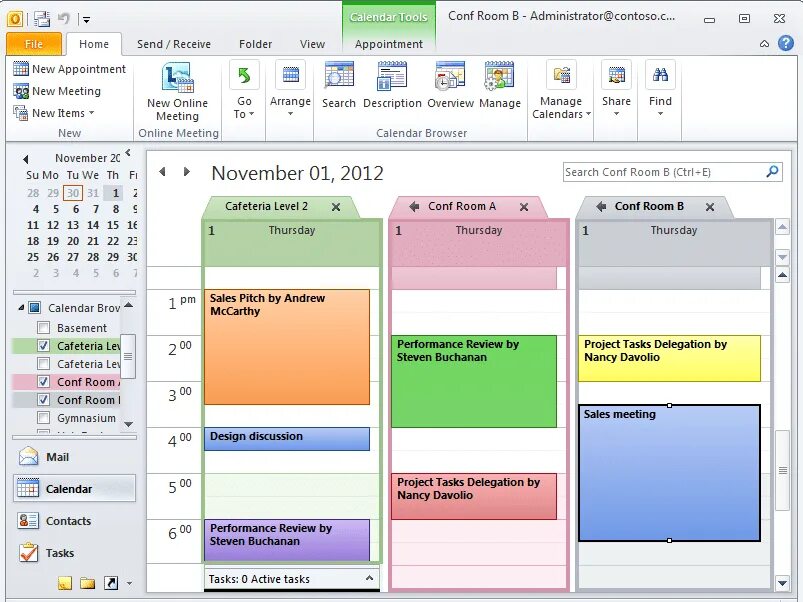This screenshot has width=803, height=602.
Task: Minimize the ribbon with caret button
Action: pyautogui.click(x=764, y=44)
